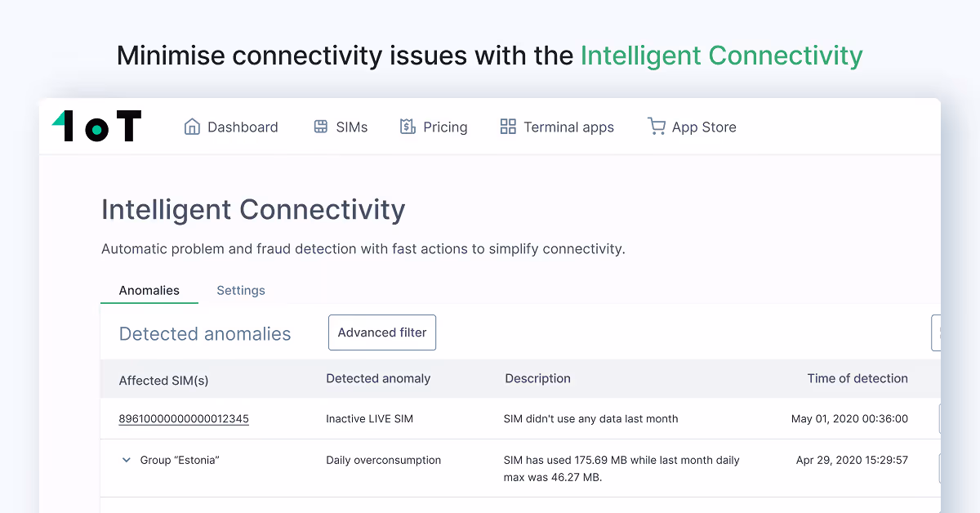The height and width of the screenshot is (513, 980).
Task: Click the Detected anomalies heading
Action: [x=205, y=333]
